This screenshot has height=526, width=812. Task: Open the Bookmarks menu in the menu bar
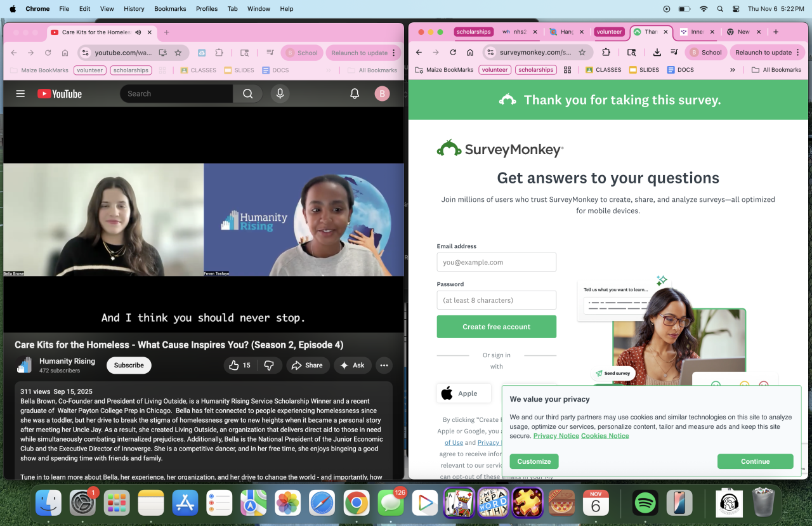pos(169,9)
